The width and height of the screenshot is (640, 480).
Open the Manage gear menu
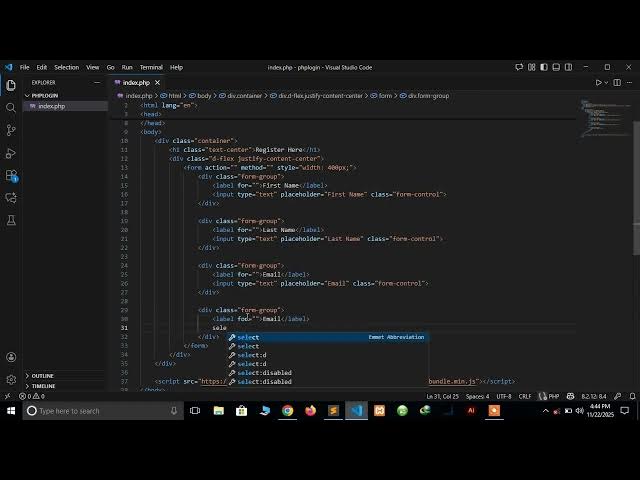click(11, 380)
